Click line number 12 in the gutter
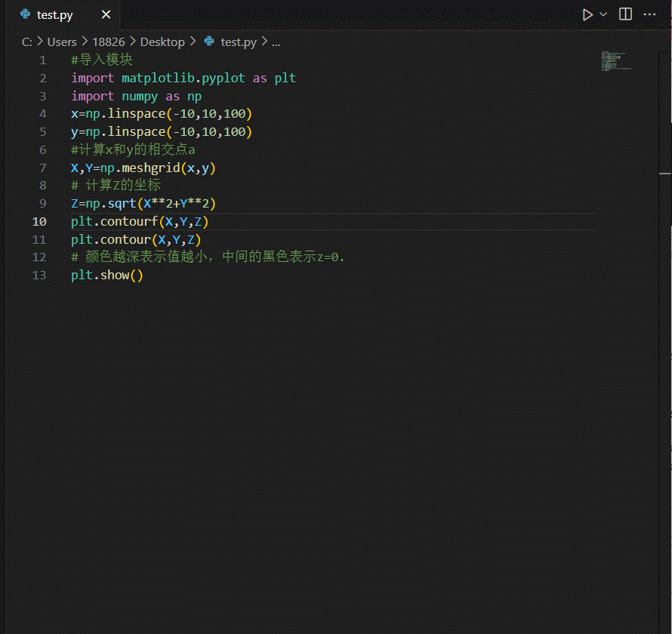This screenshot has width=672, height=634. point(39,257)
